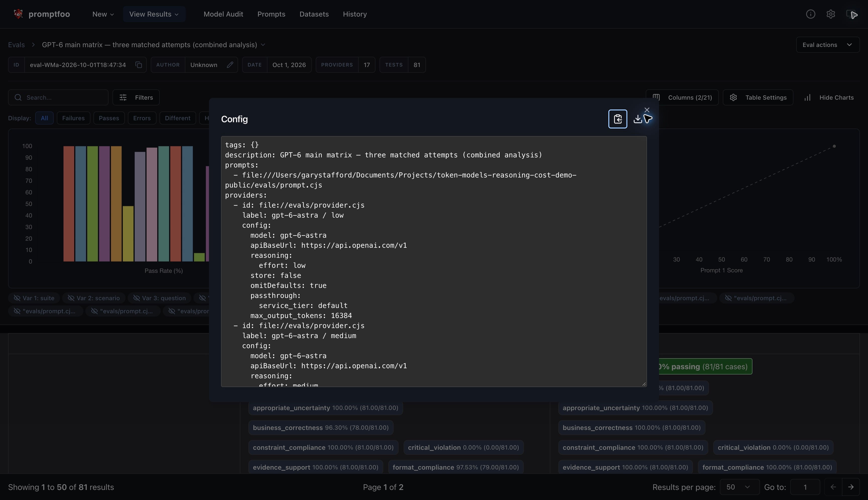The height and width of the screenshot is (500, 868).
Task: Open the History nav item
Action: coord(355,14)
